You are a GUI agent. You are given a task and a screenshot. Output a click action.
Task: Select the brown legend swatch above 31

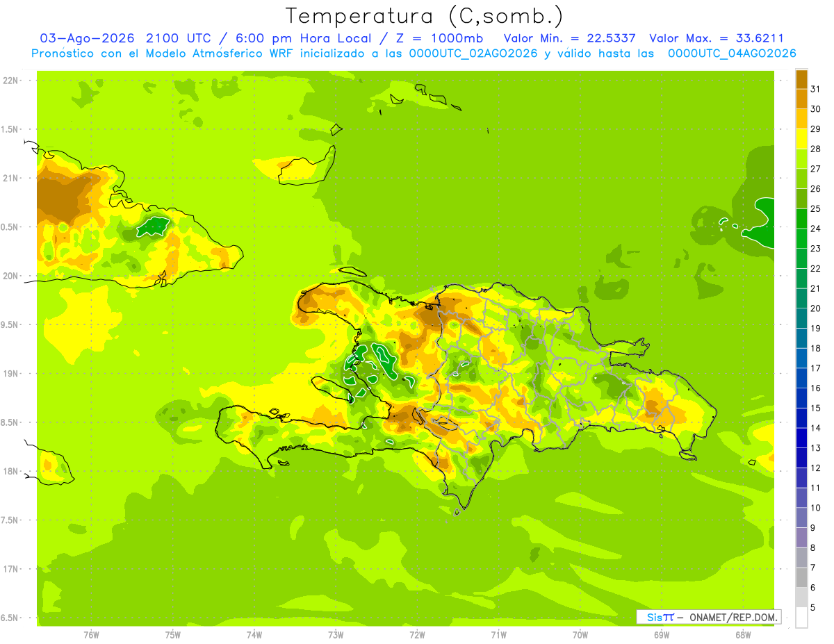tap(801, 79)
